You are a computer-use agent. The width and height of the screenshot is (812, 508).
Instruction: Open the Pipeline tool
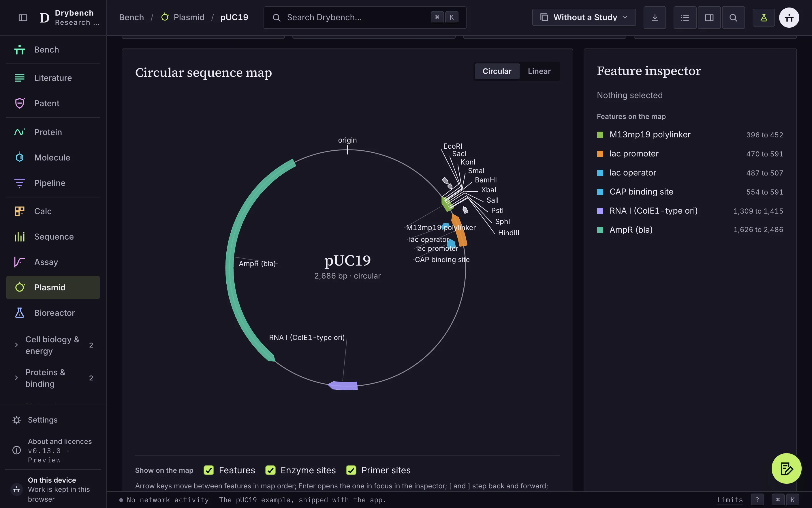click(53, 183)
